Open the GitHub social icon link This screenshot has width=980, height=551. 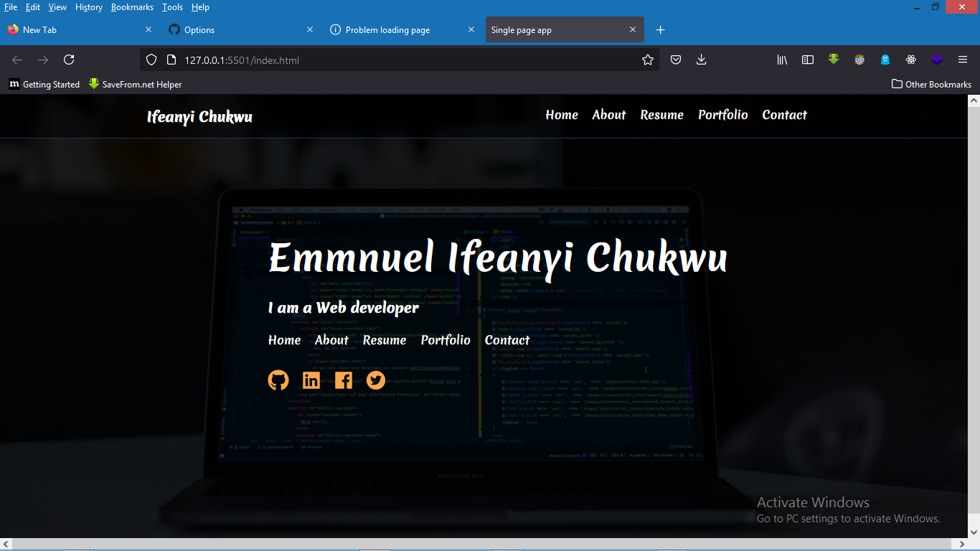point(278,380)
